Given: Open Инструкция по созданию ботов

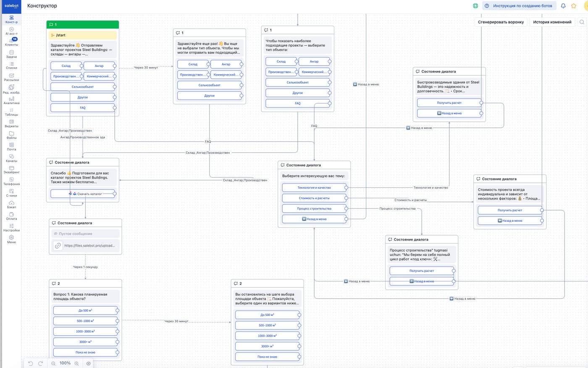Looking at the screenshot, I should click(x=519, y=6).
